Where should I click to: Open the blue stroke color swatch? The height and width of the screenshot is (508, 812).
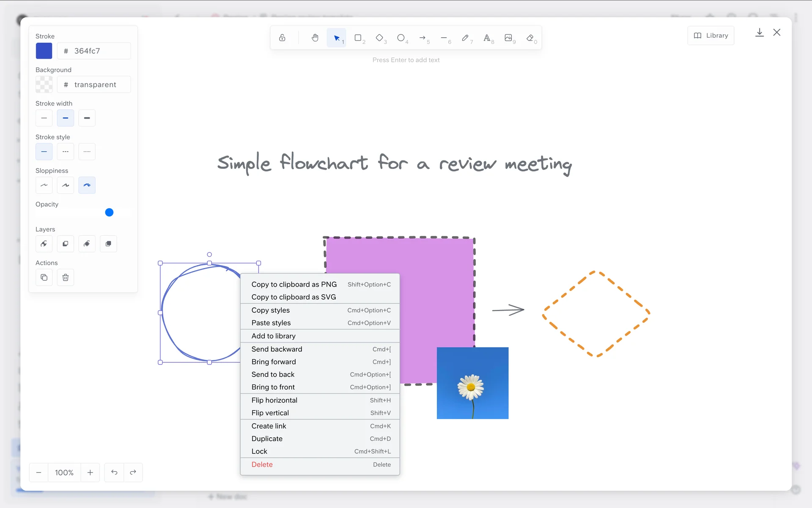click(44, 51)
